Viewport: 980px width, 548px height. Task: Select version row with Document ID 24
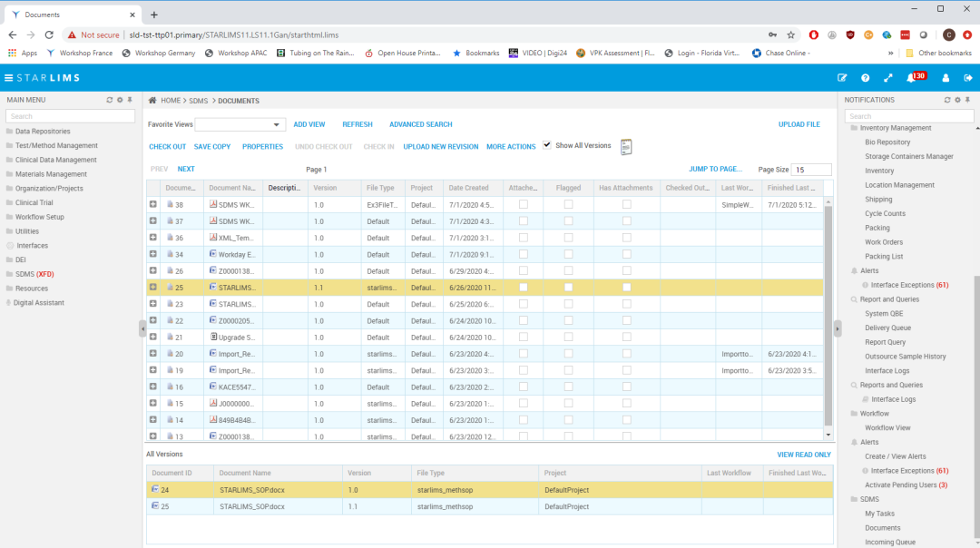489,490
